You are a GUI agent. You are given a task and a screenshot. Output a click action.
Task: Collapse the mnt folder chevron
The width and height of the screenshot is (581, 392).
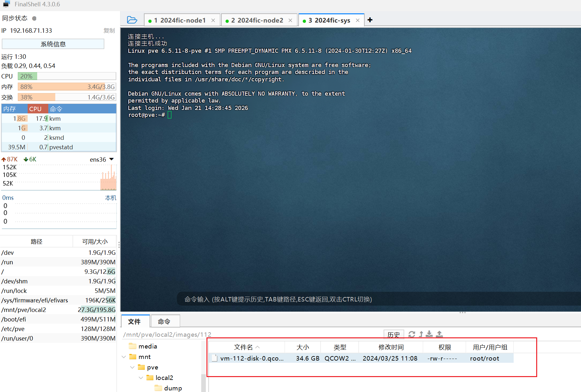(124, 357)
